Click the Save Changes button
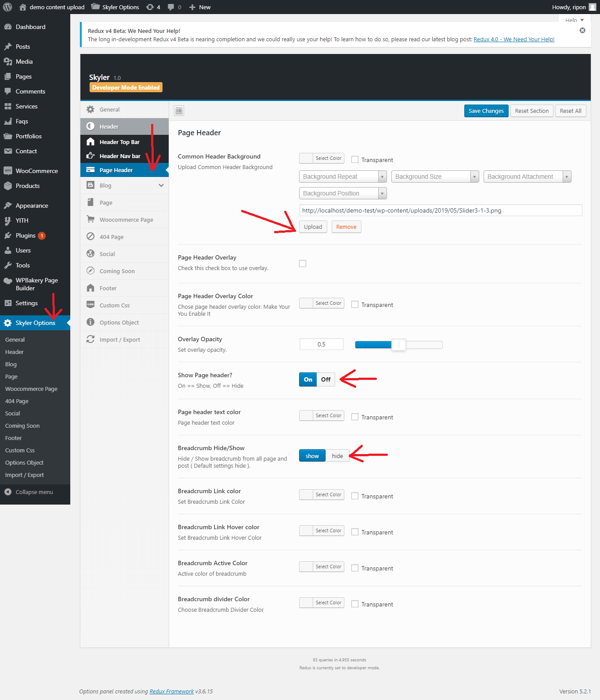The height and width of the screenshot is (700, 600). (x=486, y=111)
